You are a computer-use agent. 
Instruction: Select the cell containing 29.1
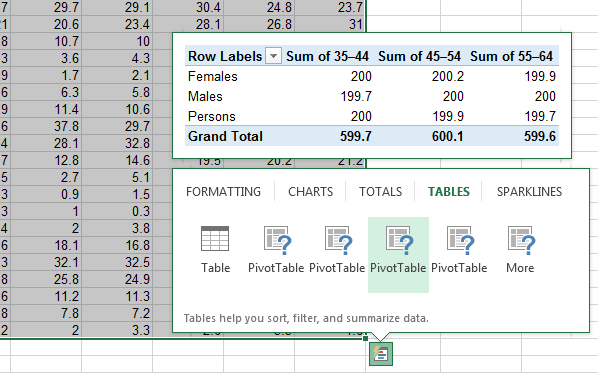117,7
